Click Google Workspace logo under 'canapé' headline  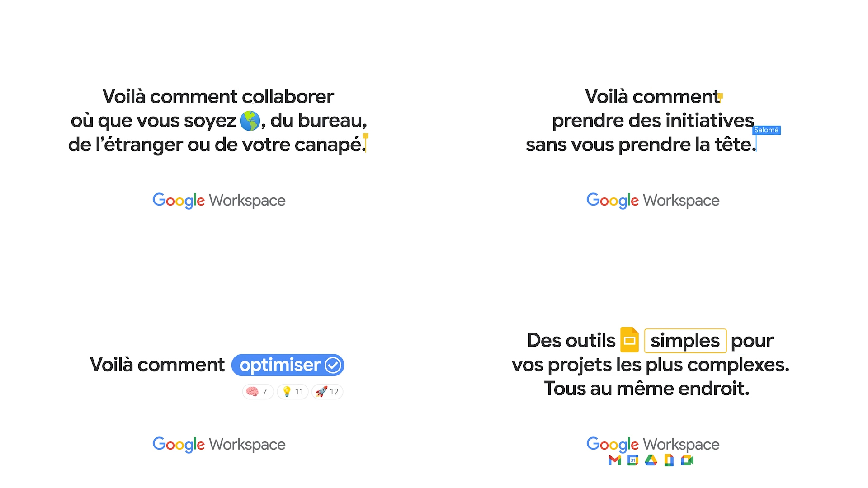219,200
